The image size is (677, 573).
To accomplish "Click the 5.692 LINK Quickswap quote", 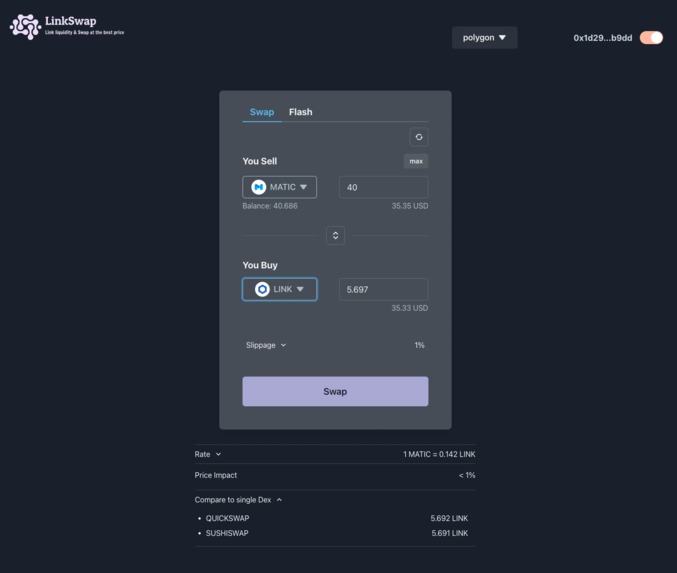I will (x=449, y=518).
